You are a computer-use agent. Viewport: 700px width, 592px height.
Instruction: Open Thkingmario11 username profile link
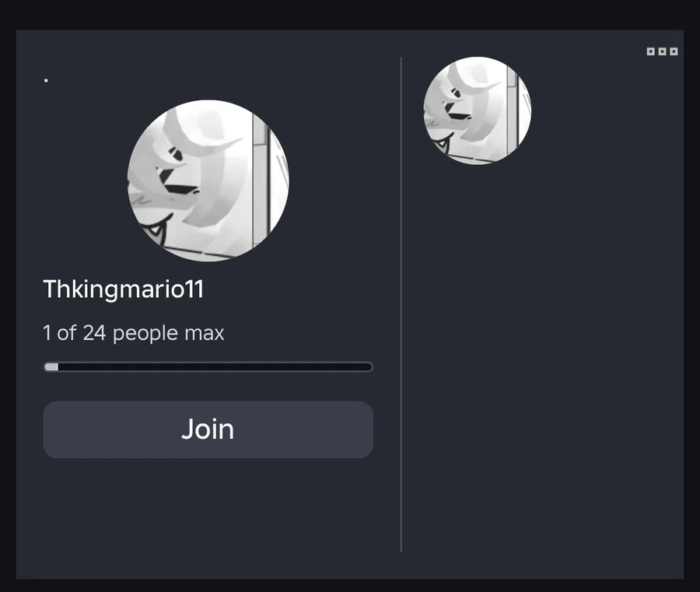(x=123, y=289)
